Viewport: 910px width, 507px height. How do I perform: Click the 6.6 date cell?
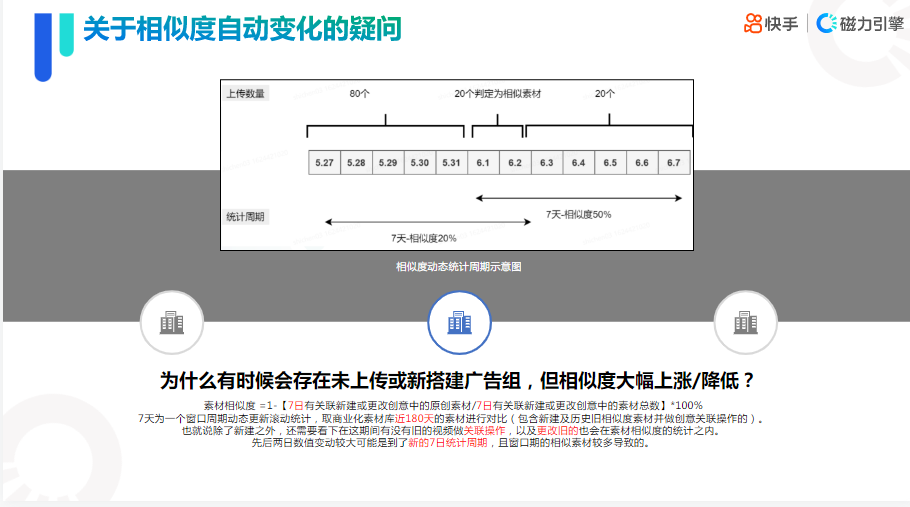pyautogui.click(x=642, y=162)
